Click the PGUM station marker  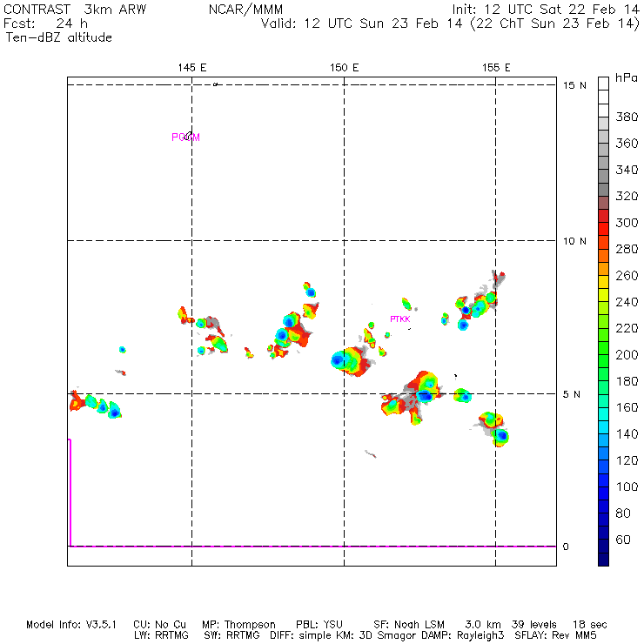coord(185,137)
